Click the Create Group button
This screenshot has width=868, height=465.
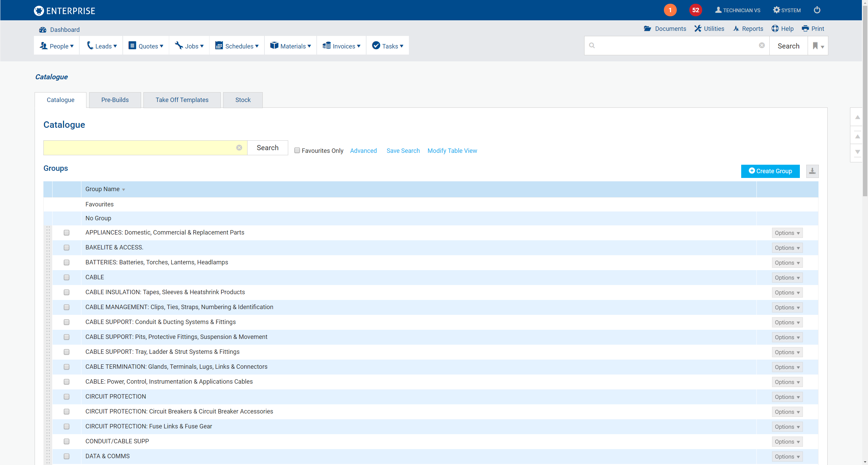(x=770, y=170)
